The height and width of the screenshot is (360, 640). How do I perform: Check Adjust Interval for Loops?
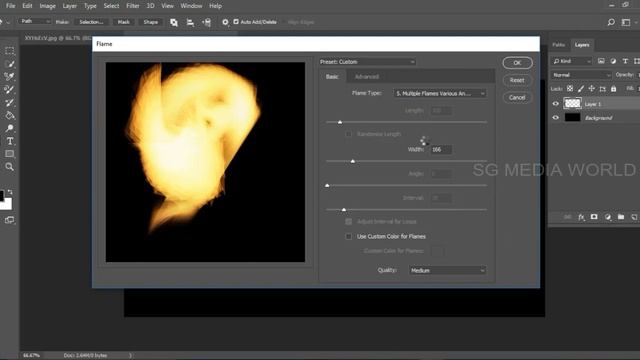pos(349,222)
